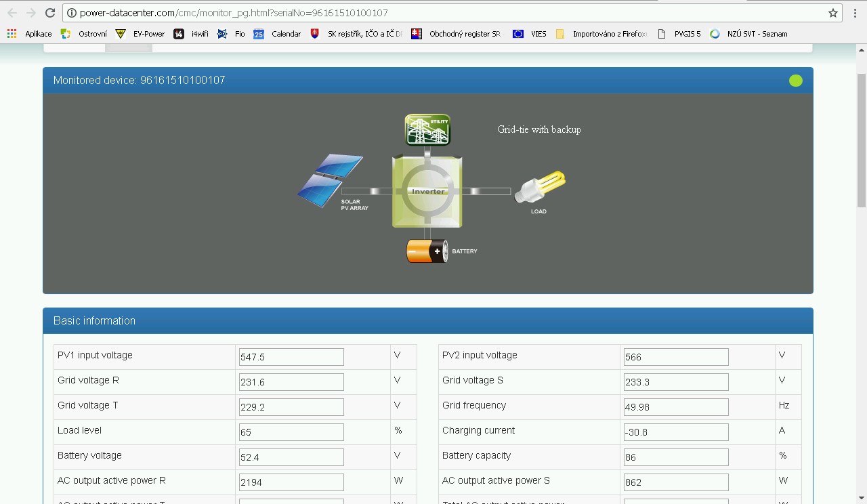Viewport: 867px width, 504px height.
Task: Click the 'Battery capacity' label
Action: (x=476, y=455)
